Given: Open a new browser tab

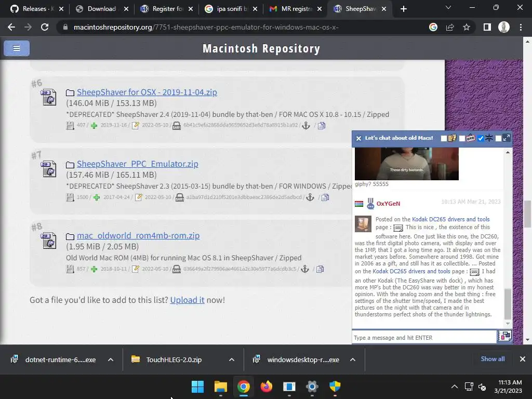Looking at the screenshot, I should (x=403, y=9).
